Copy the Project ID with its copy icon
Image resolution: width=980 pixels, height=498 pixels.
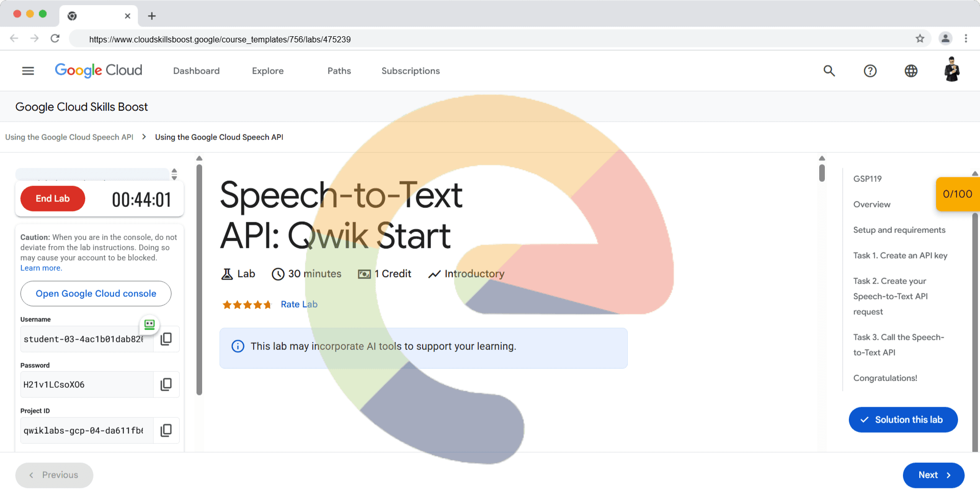click(166, 431)
